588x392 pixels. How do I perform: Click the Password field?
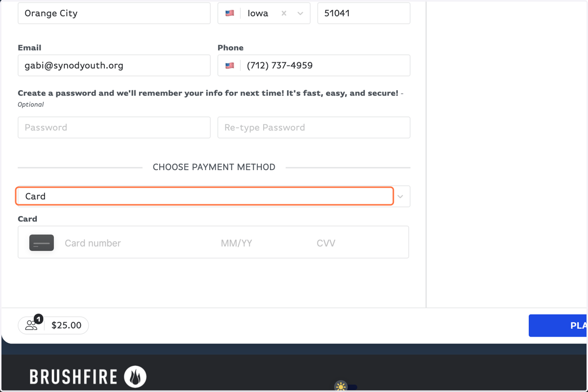click(x=114, y=127)
